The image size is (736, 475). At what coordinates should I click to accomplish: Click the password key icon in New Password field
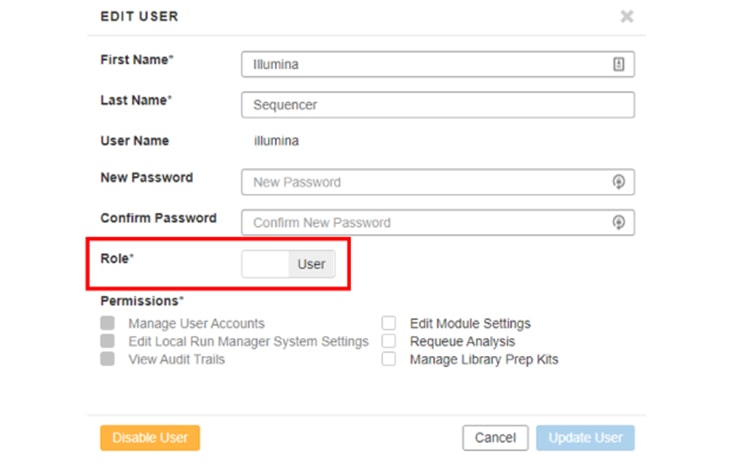pyautogui.click(x=619, y=182)
